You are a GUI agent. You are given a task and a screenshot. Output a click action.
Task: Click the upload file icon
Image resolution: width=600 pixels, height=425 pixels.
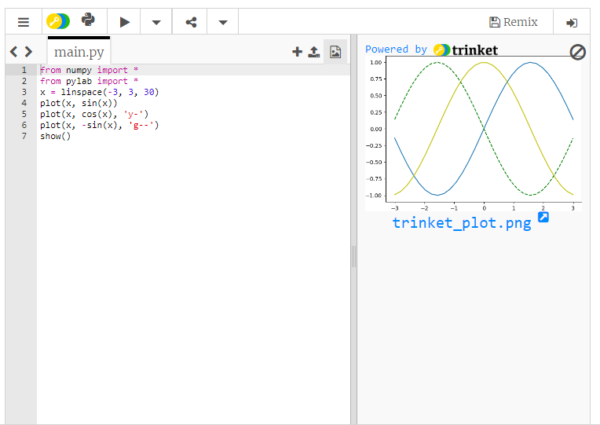coord(314,52)
